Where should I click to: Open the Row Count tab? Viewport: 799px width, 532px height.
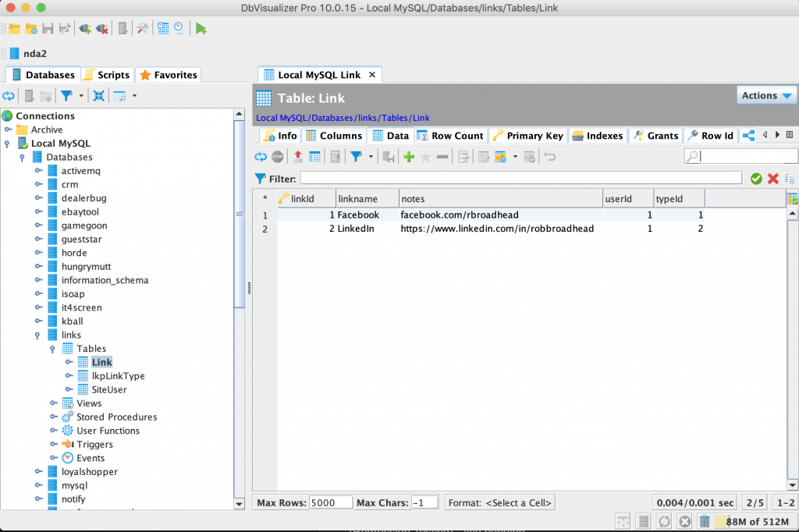coord(450,135)
